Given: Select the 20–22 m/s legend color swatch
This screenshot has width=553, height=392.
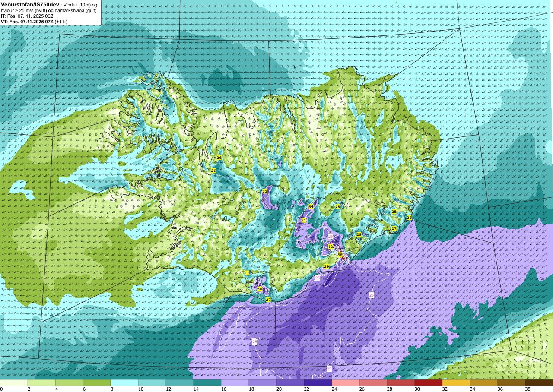Looking at the screenshot, I should click(290, 383).
